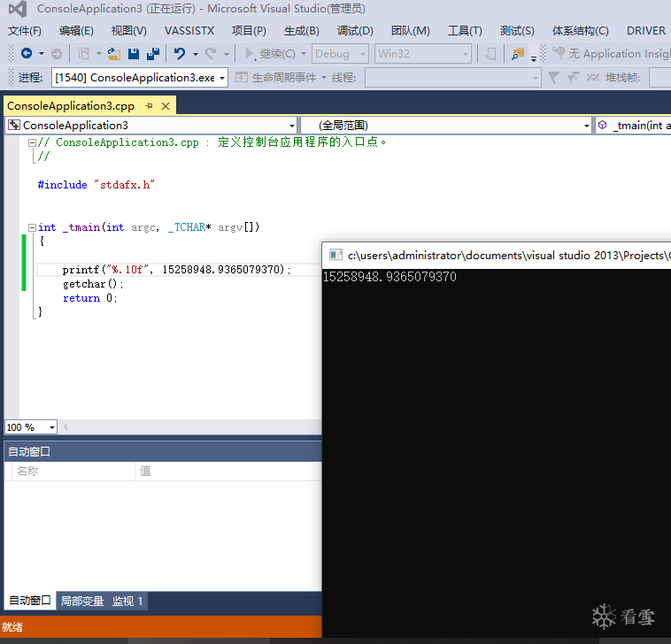Click the 值 column header
671x644 pixels.
coord(145,471)
